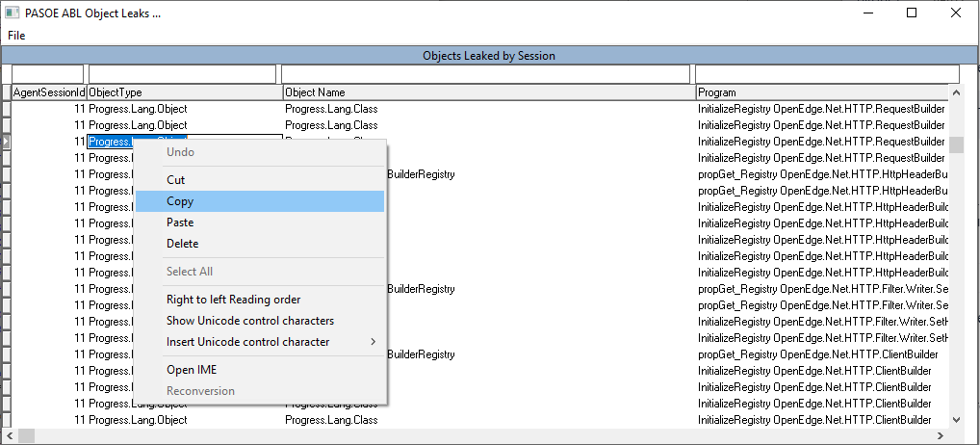Choose Cut from the context menu
Image resolution: width=980 pixels, height=445 pixels.
259,180
